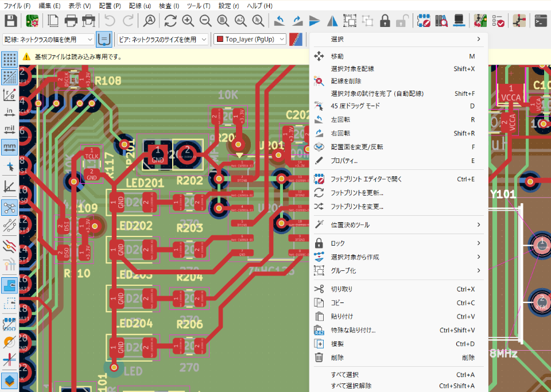Open the 検査 (I) menu

[169, 6]
